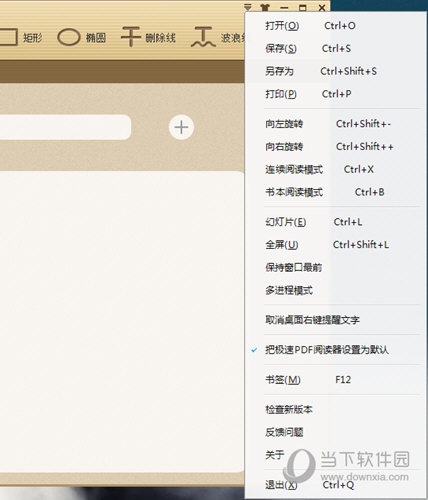Minimize the PDF reader window
The width and height of the screenshot is (428, 500).
pyautogui.click(x=284, y=7)
